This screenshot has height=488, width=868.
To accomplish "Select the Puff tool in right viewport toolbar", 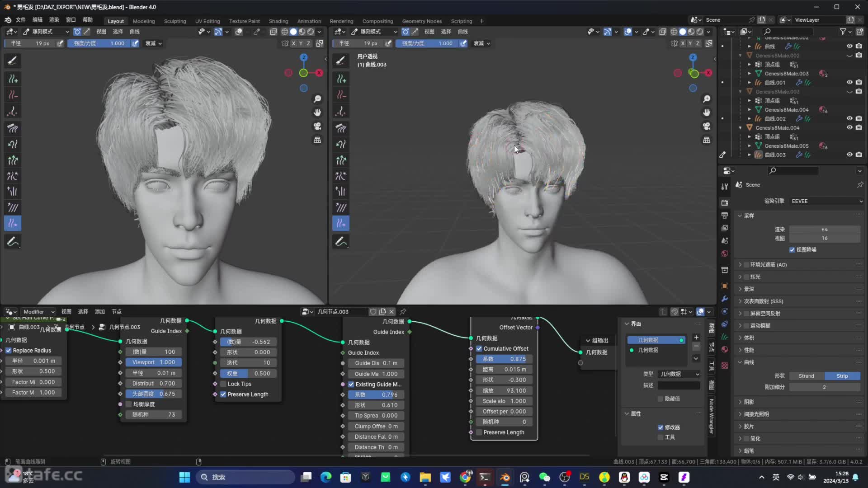I will (341, 192).
